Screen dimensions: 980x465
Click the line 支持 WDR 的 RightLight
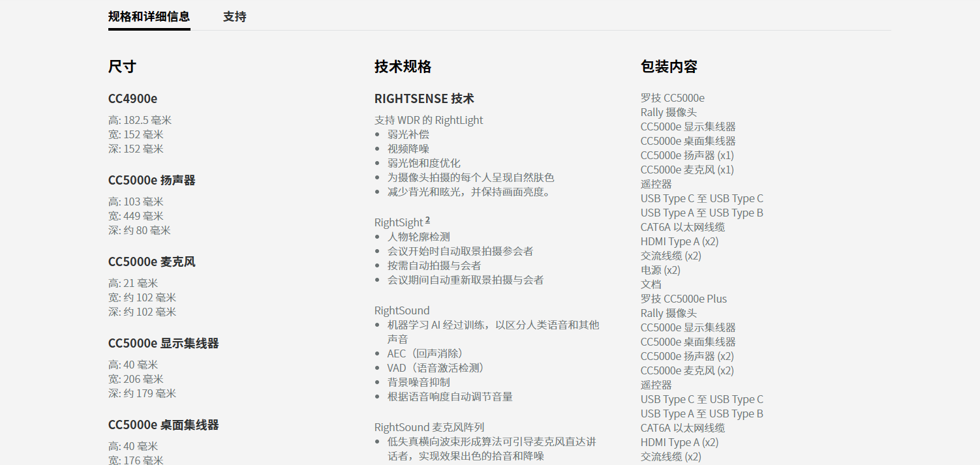coord(429,120)
